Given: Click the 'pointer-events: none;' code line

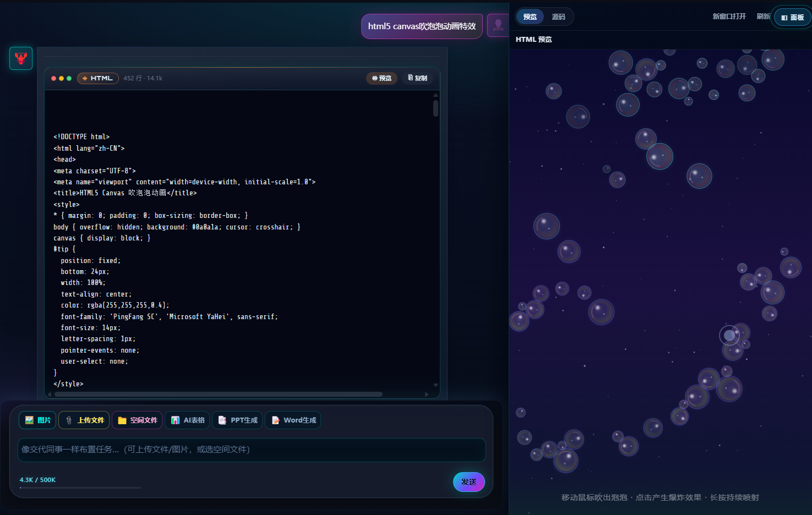Looking at the screenshot, I should click(x=100, y=350).
